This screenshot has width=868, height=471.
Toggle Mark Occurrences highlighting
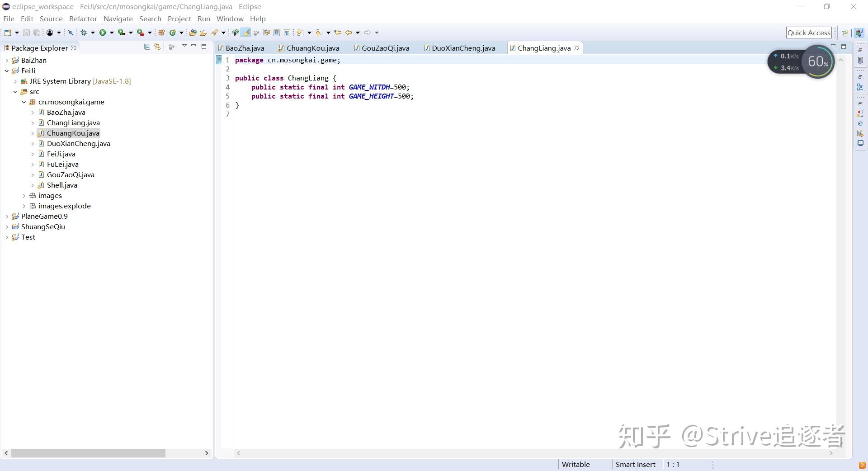tap(246, 32)
